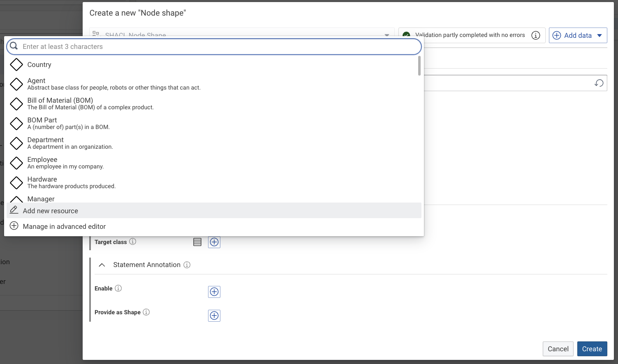Show info tooltip for Enable property
The height and width of the screenshot is (364, 618).
(x=118, y=288)
